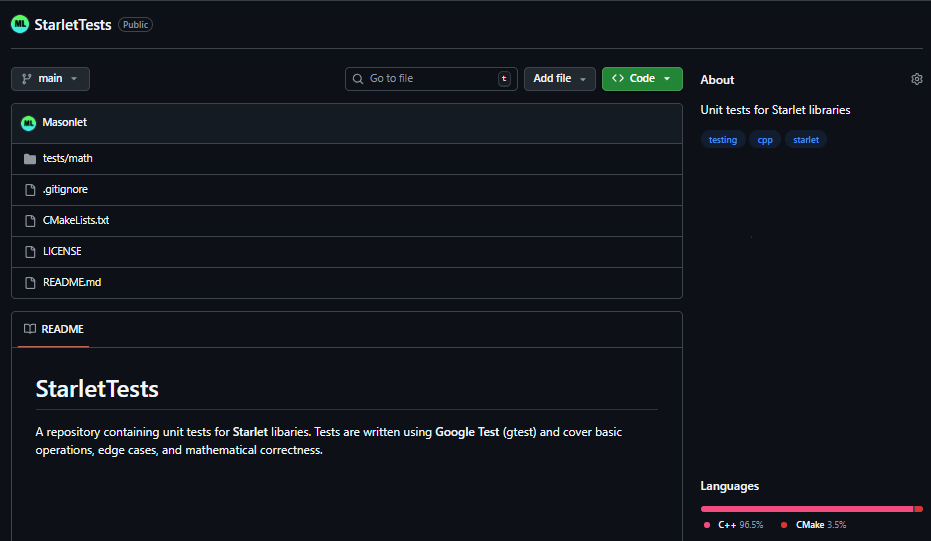This screenshot has height=541, width=931.
Task: Click the C++ segment of language bar
Action: tap(806, 509)
